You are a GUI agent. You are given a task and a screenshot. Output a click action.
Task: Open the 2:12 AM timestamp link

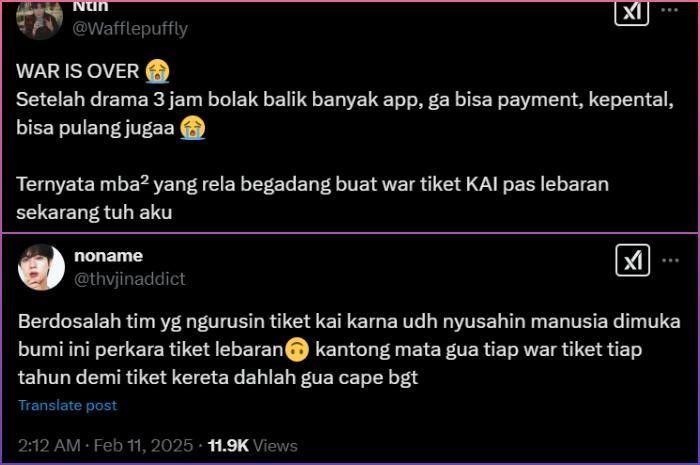(49, 445)
